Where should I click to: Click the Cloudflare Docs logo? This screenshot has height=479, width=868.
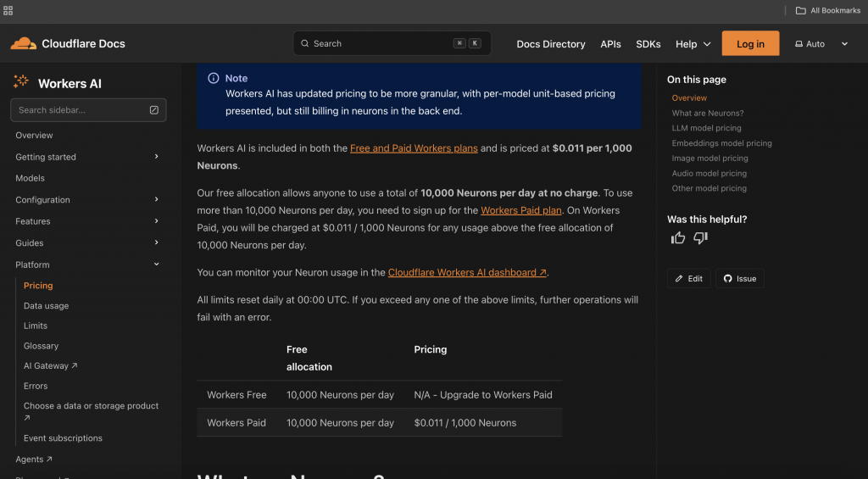tap(68, 44)
